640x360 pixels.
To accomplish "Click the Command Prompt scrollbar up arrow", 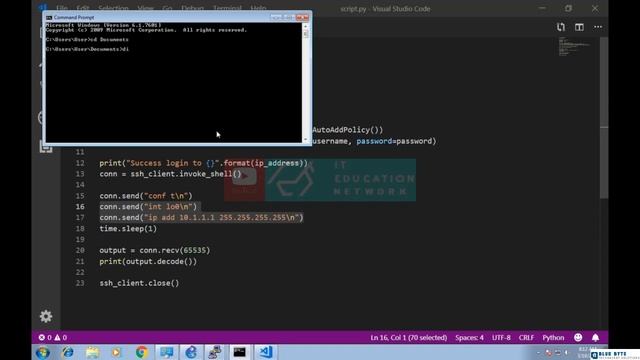I will pos(305,26).
